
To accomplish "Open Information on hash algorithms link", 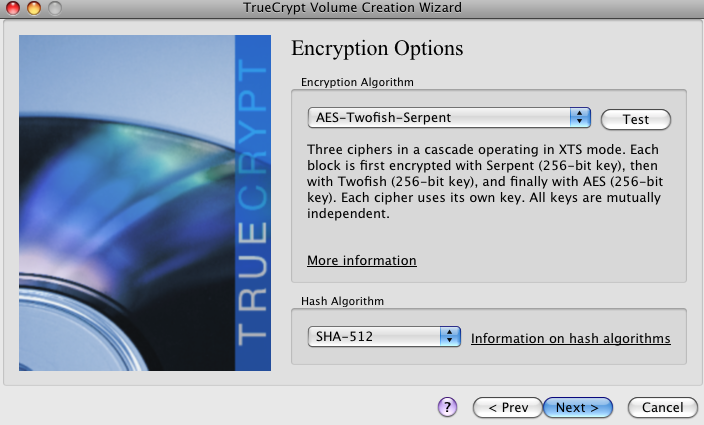I will [x=571, y=338].
